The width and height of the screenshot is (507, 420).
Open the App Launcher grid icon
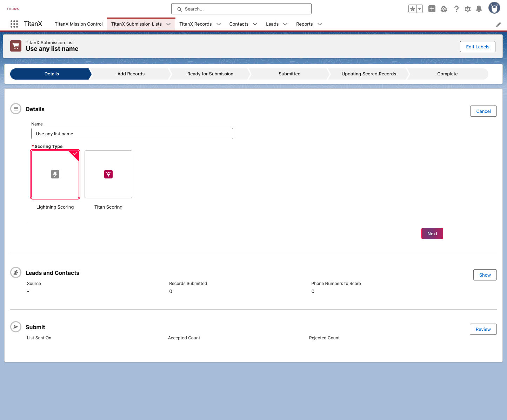pyautogui.click(x=14, y=24)
